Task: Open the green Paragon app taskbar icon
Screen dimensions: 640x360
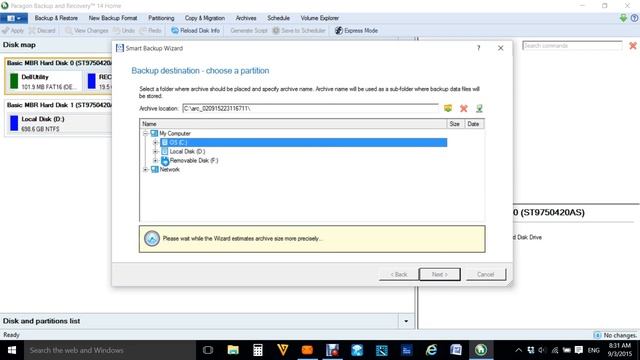Action: coord(481,350)
